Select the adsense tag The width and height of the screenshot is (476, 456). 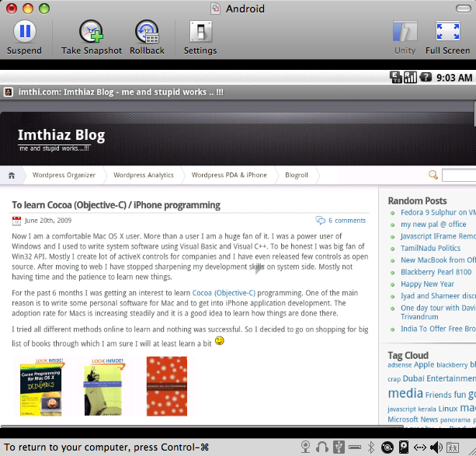[x=399, y=365]
